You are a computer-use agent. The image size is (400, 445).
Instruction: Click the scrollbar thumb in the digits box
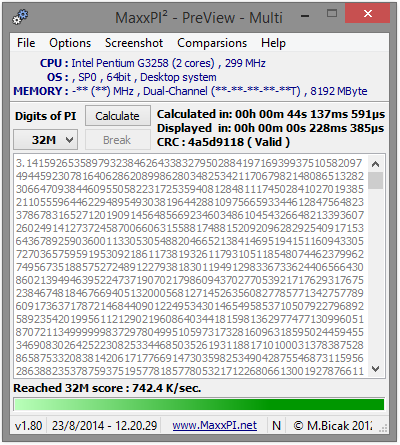pos(375,180)
